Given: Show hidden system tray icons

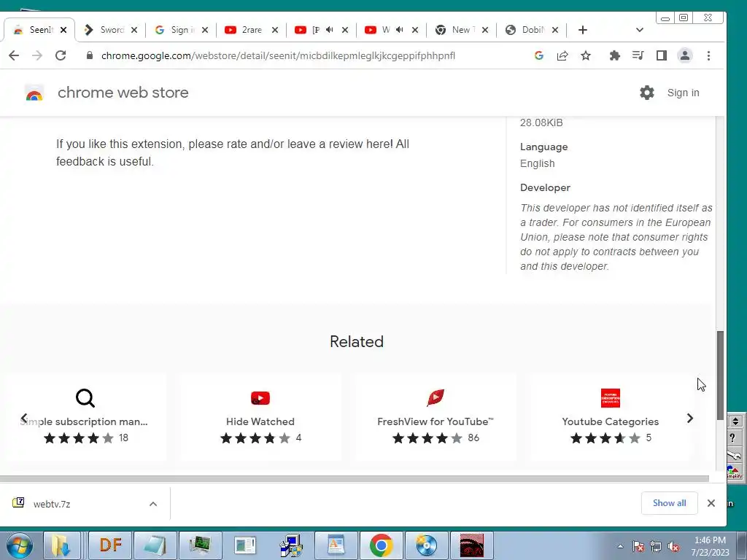Looking at the screenshot, I should pyautogui.click(x=620, y=546).
